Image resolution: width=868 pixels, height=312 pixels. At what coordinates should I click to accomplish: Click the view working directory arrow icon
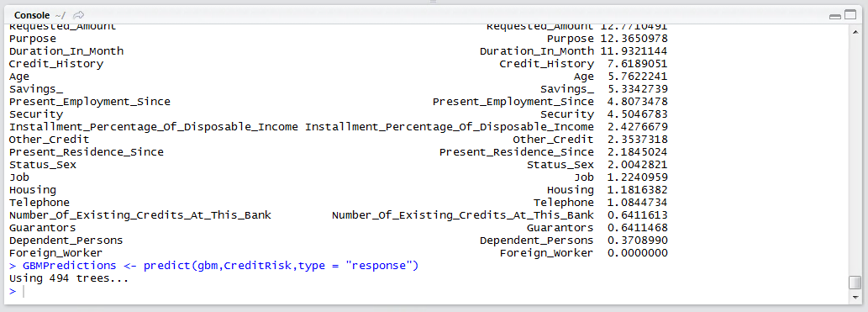79,15
